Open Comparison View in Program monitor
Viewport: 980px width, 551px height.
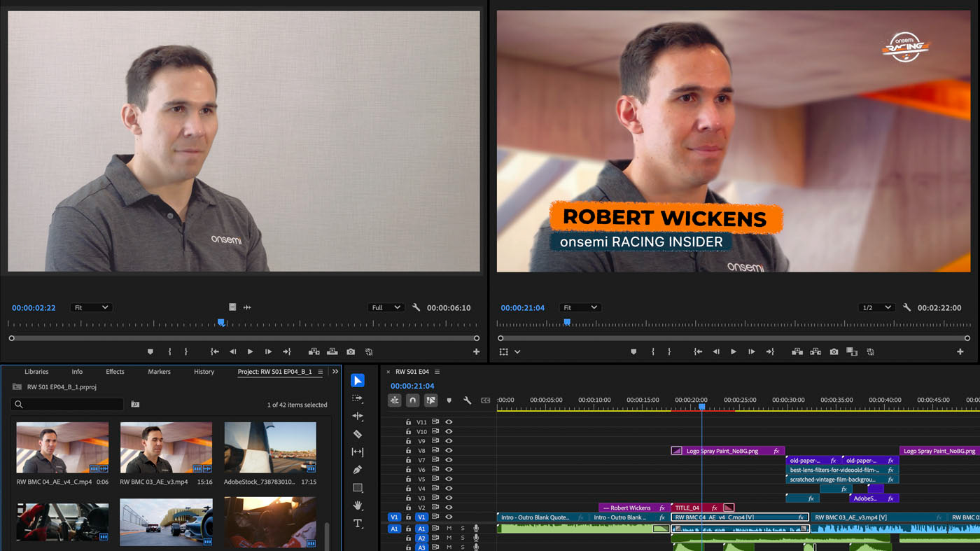pyautogui.click(x=852, y=351)
